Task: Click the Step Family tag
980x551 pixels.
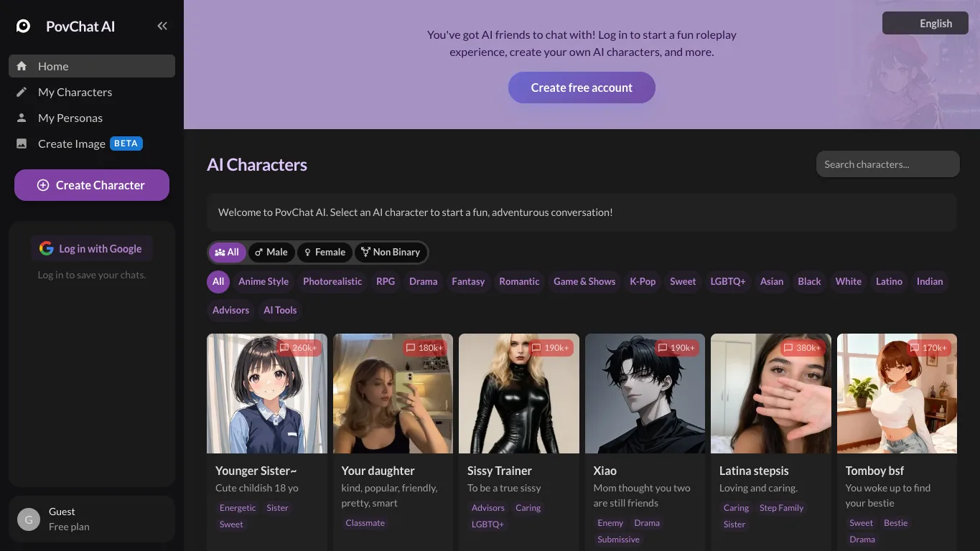Action: 782,508
